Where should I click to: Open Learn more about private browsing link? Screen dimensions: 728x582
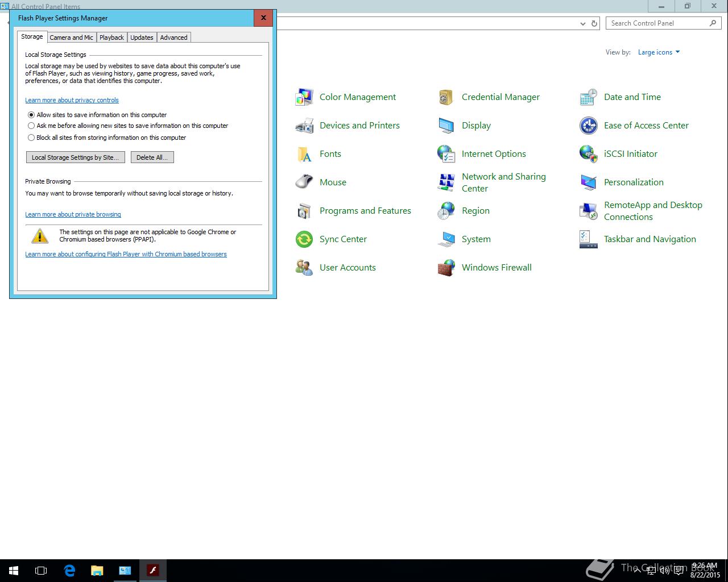73,214
